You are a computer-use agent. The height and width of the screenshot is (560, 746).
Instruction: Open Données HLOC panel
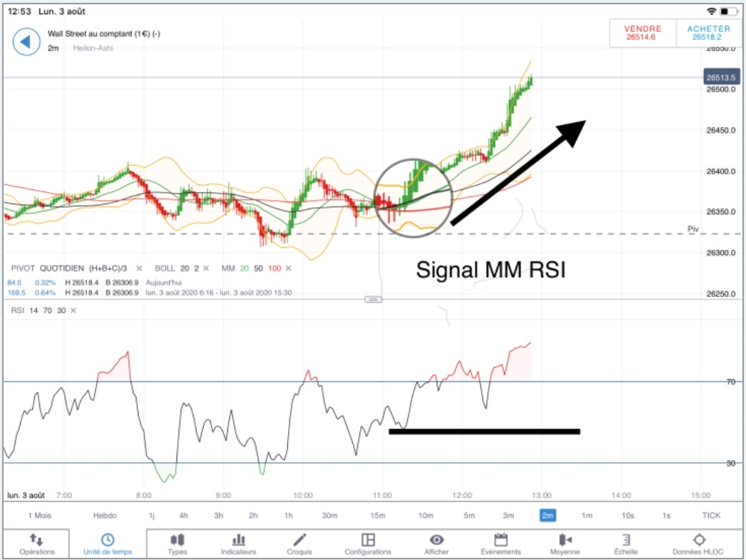pos(698,544)
